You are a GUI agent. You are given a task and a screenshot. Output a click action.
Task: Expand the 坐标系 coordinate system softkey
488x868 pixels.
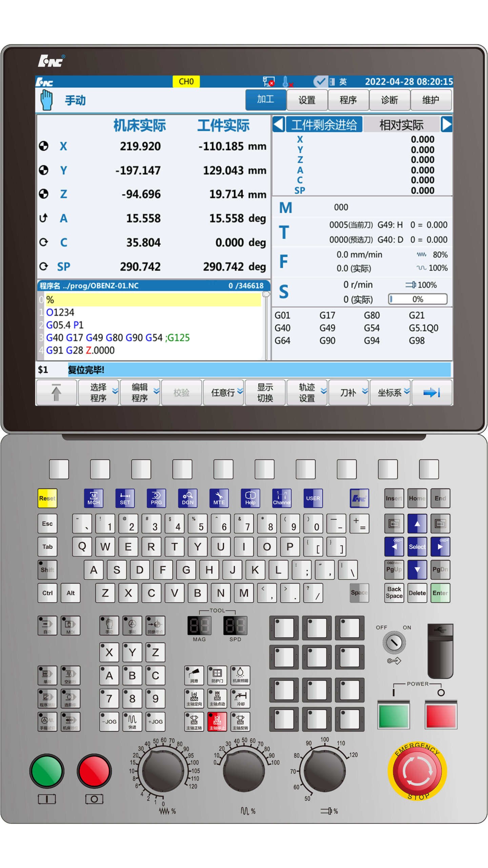390,393
